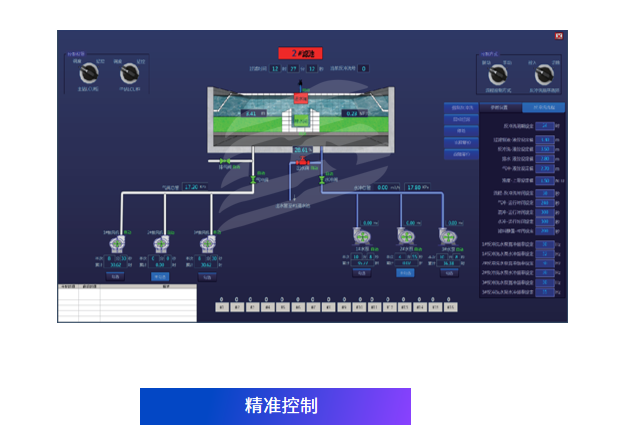621x448 pixels.
Task: Click the red 2# filter title banner
Action: (300, 53)
